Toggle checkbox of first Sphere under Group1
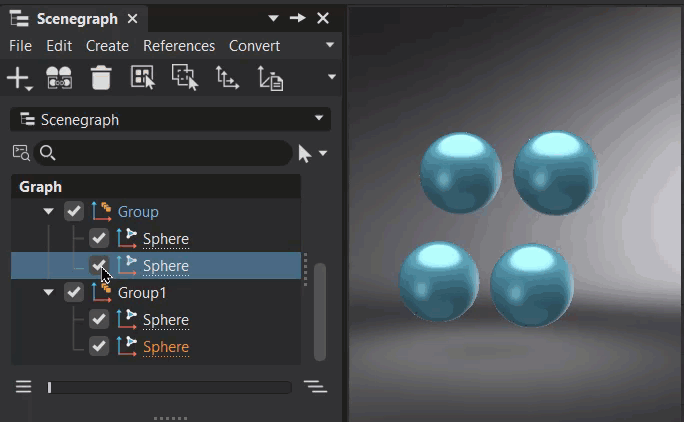This screenshot has width=684, height=422. click(x=99, y=319)
